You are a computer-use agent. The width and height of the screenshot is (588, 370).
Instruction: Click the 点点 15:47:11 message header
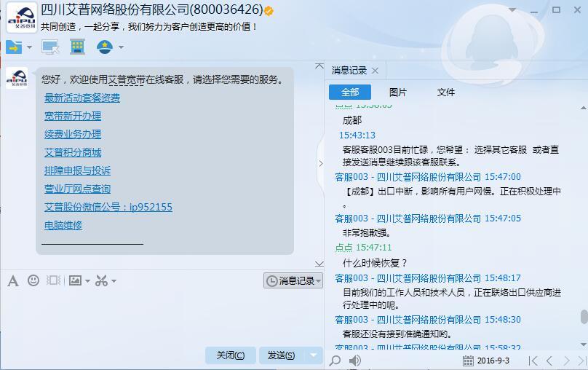[363, 248]
